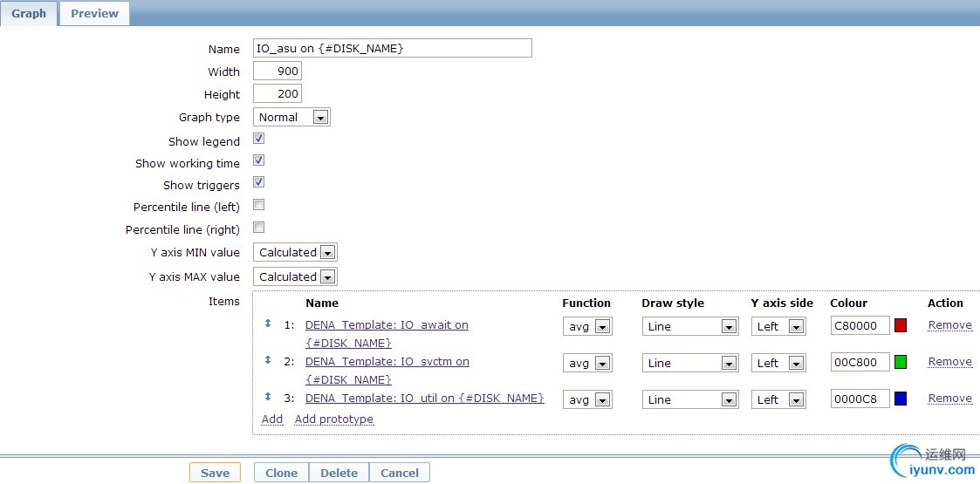
Task: Open Draw style dropdown for IO_util item
Action: point(690,399)
